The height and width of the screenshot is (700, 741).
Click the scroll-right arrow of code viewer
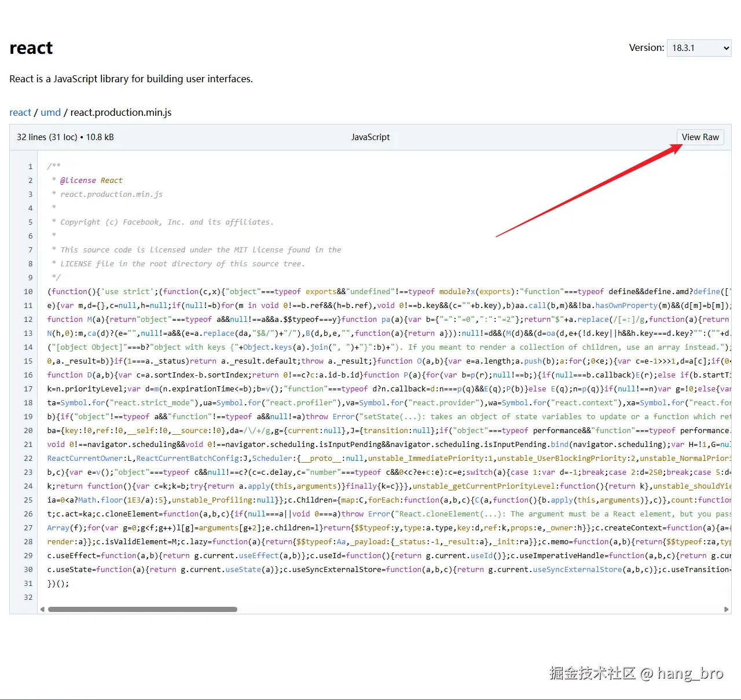coord(727,609)
